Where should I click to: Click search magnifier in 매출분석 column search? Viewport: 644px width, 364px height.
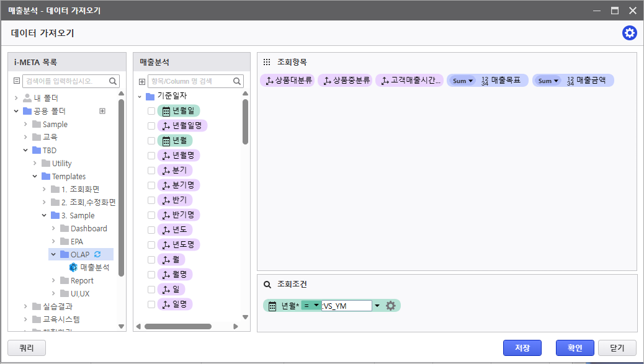pos(238,81)
